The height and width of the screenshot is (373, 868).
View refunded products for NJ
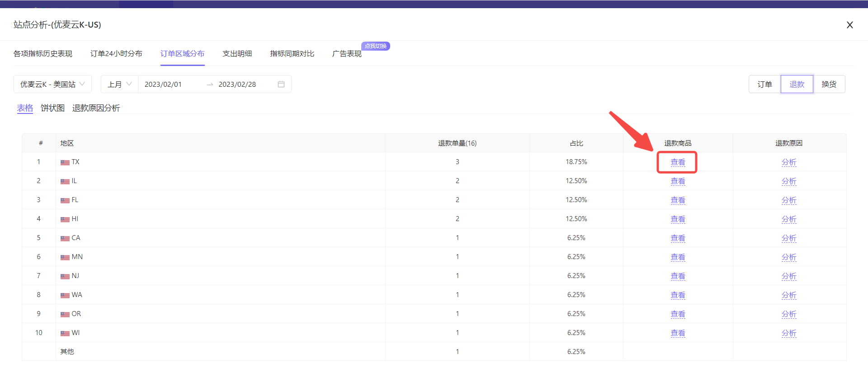coord(678,276)
